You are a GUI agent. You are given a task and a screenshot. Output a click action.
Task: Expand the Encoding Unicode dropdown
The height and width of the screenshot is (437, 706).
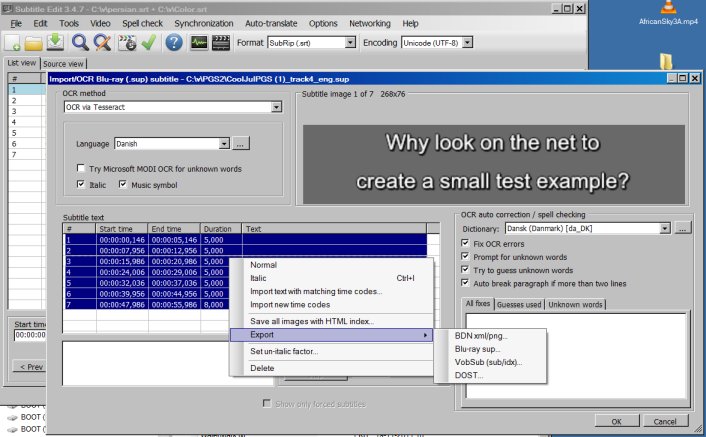468,43
